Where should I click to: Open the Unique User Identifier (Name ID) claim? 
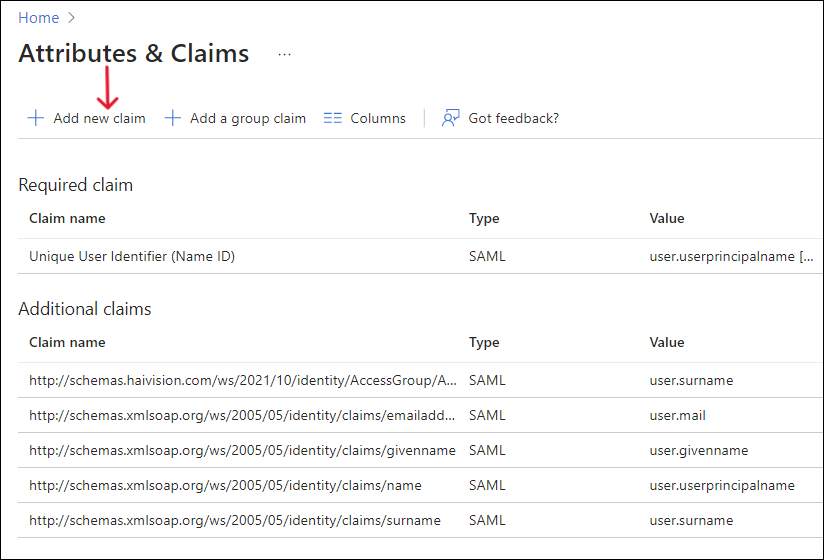click(132, 256)
